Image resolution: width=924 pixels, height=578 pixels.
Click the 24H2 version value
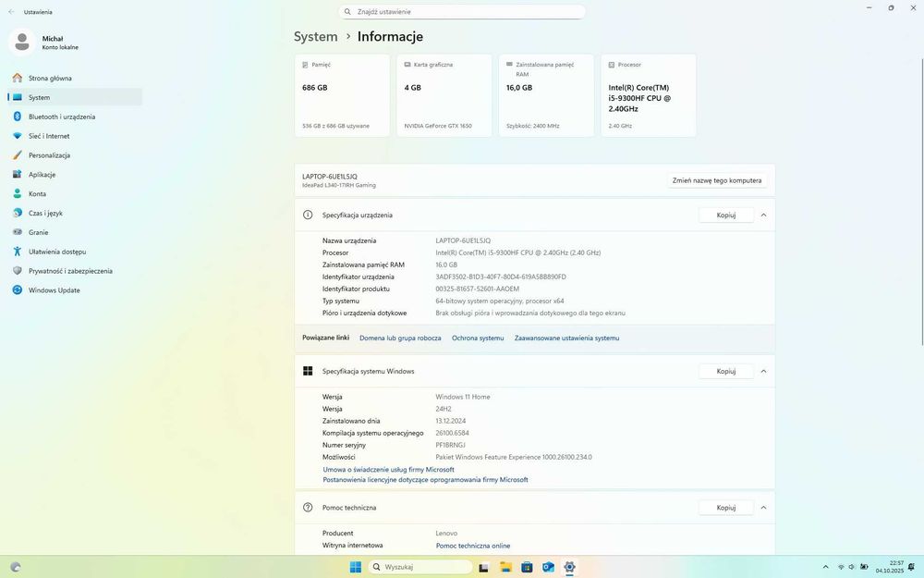[x=444, y=409]
